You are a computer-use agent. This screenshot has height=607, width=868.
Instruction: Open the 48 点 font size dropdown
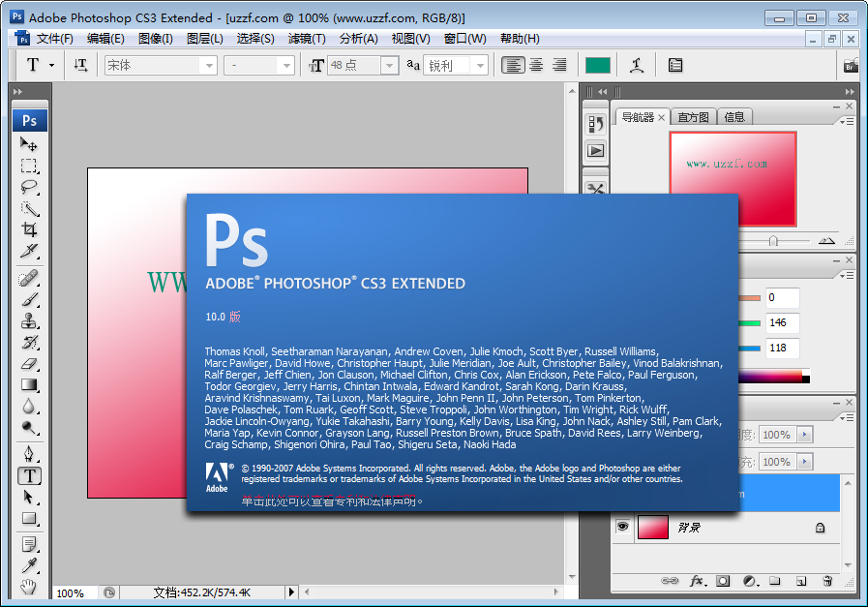tap(390, 66)
